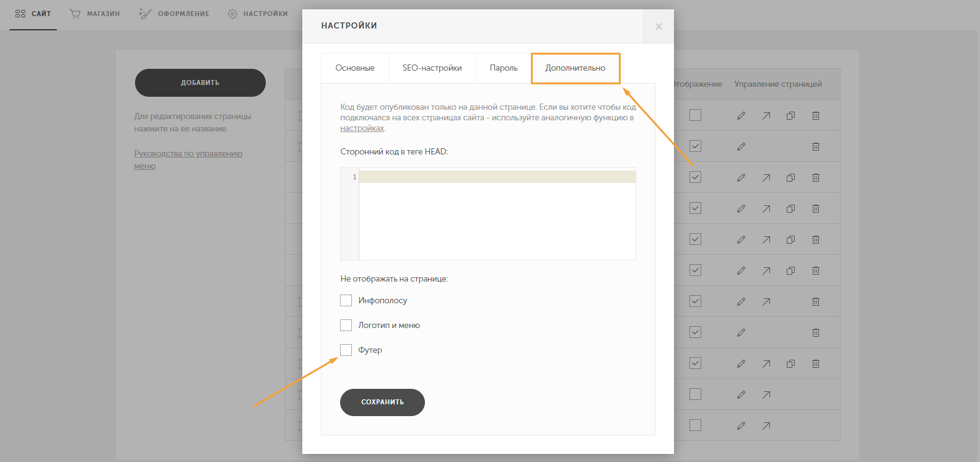The height and width of the screenshot is (462, 980).
Task: Click the arrow icon in the last page row
Action: [766, 425]
